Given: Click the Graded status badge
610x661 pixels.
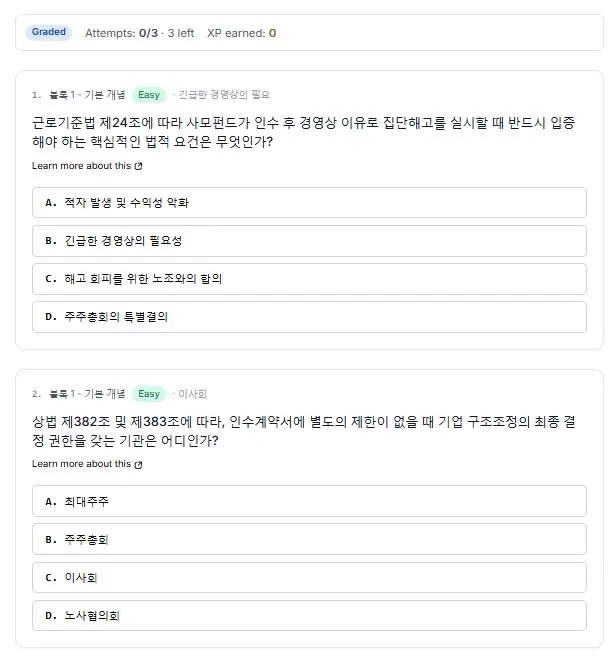Looking at the screenshot, I should pyautogui.click(x=48, y=32).
